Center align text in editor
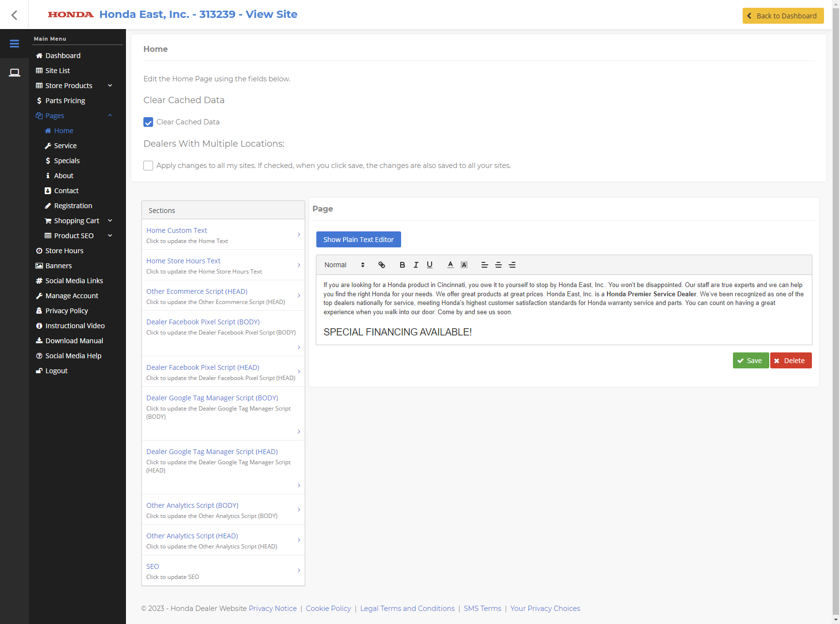Screen dimensions: 840x624 tap(498, 265)
